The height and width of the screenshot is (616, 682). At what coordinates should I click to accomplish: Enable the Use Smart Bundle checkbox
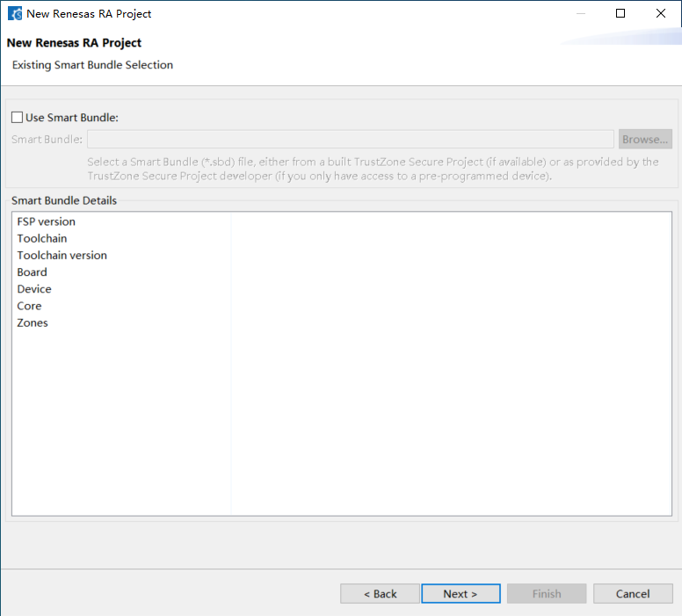pyautogui.click(x=17, y=118)
